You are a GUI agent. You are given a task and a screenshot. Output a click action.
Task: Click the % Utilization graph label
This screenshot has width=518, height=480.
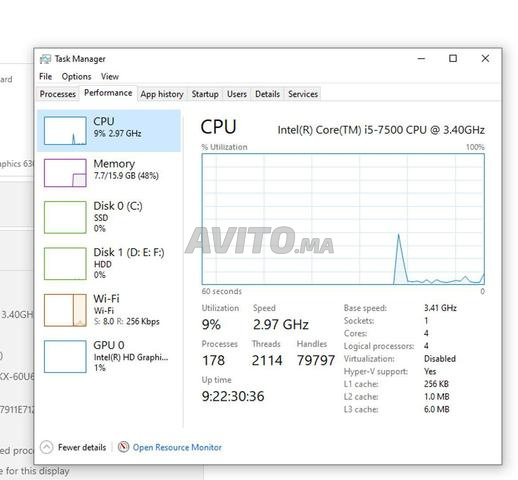pos(224,147)
